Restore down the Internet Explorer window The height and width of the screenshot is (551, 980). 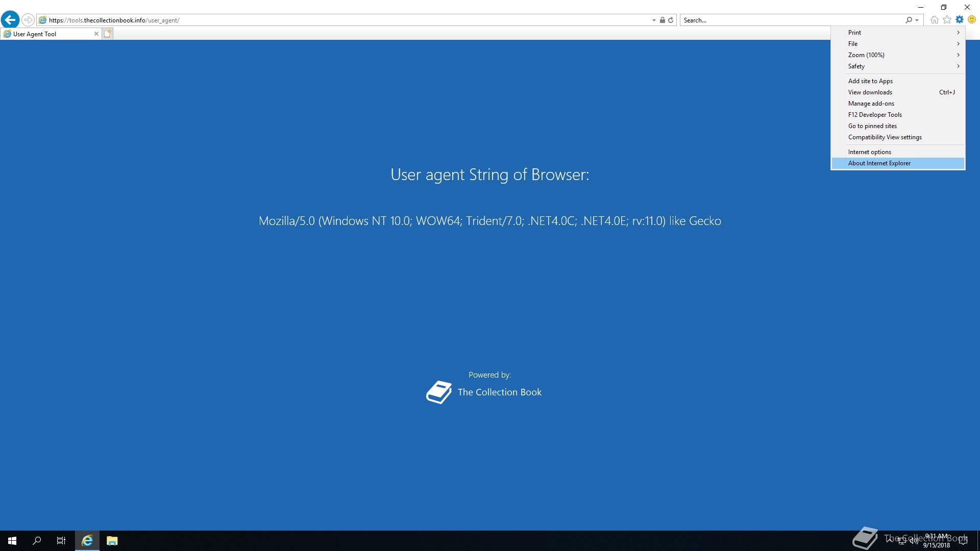(x=944, y=7)
